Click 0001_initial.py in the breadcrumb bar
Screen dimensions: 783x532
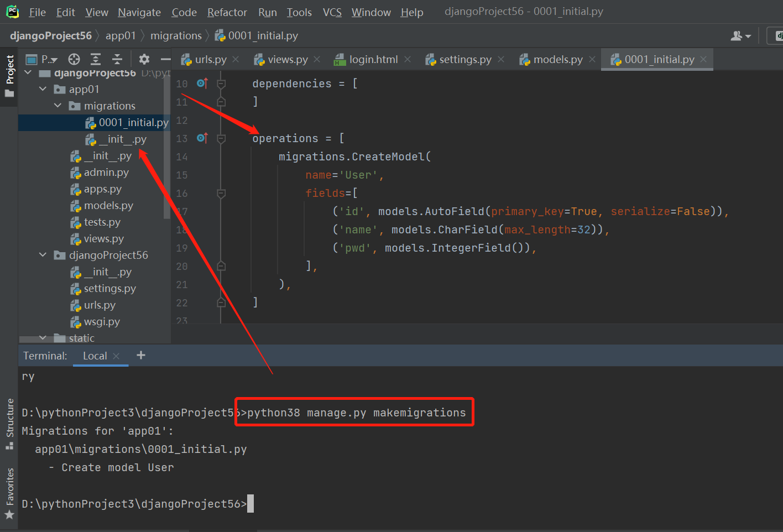[x=257, y=35]
